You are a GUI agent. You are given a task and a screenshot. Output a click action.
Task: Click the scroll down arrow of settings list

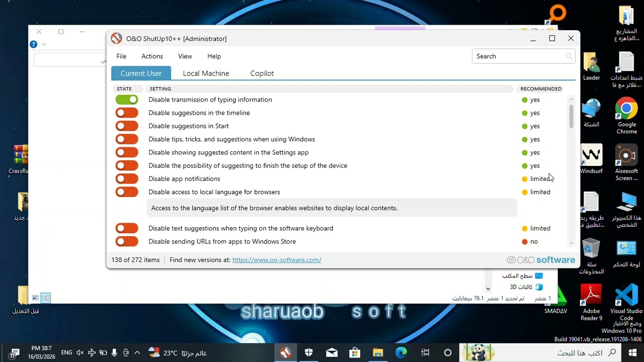coord(571,243)
